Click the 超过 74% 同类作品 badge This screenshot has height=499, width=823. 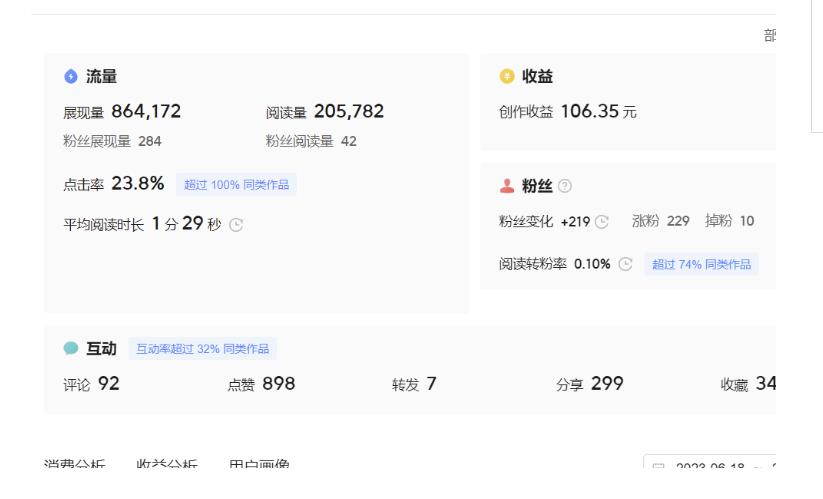(x=701, y=265)
